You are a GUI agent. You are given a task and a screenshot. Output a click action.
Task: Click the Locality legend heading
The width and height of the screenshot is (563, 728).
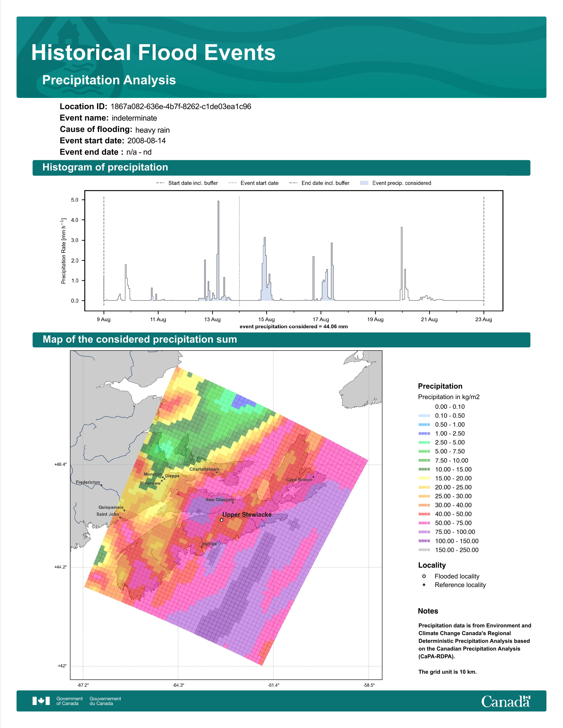[432, 565]
